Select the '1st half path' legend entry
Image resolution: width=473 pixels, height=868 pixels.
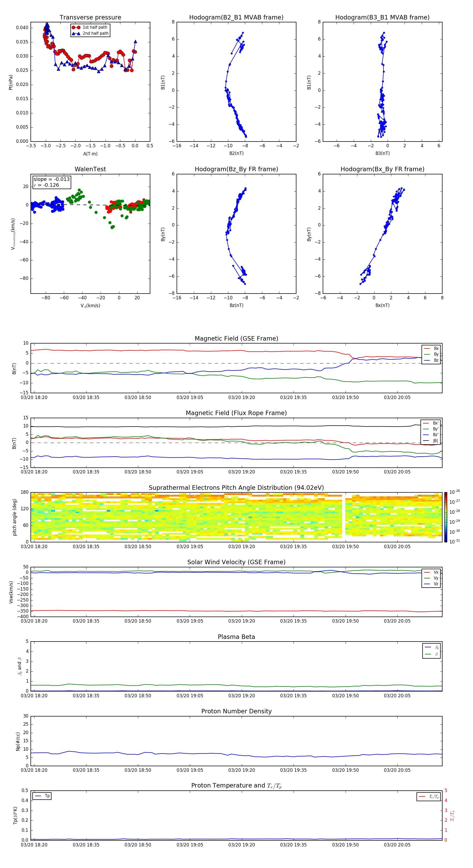coord(90,27)
